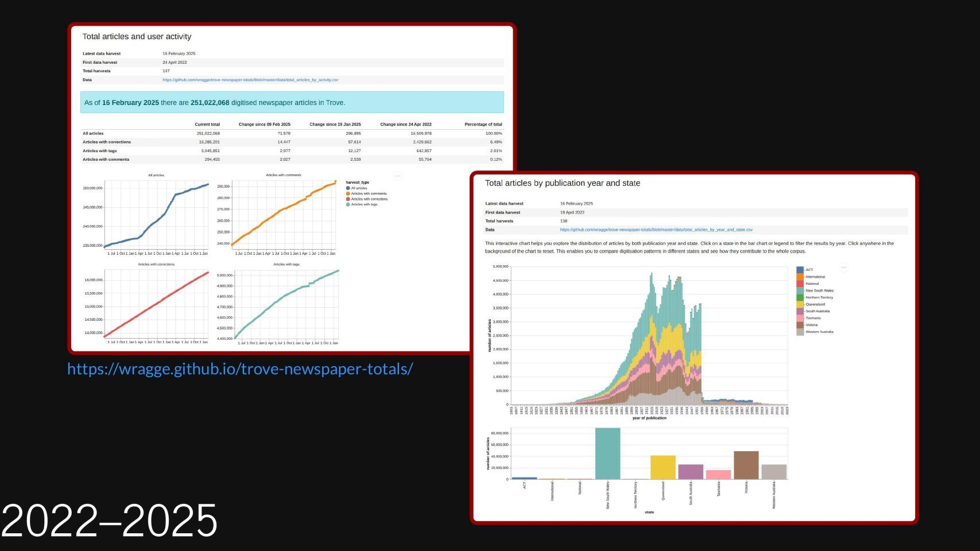The image size is (980, 551).
Task: Open the total_articles_by_activity.csv GitHub data link
Action: tap(250, 80)
